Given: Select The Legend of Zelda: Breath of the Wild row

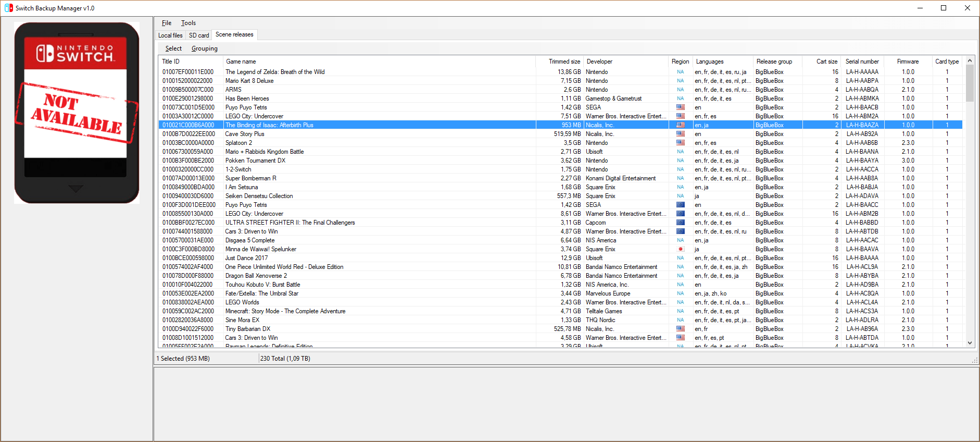Looking at the screenshot, I should pos(274,72).
